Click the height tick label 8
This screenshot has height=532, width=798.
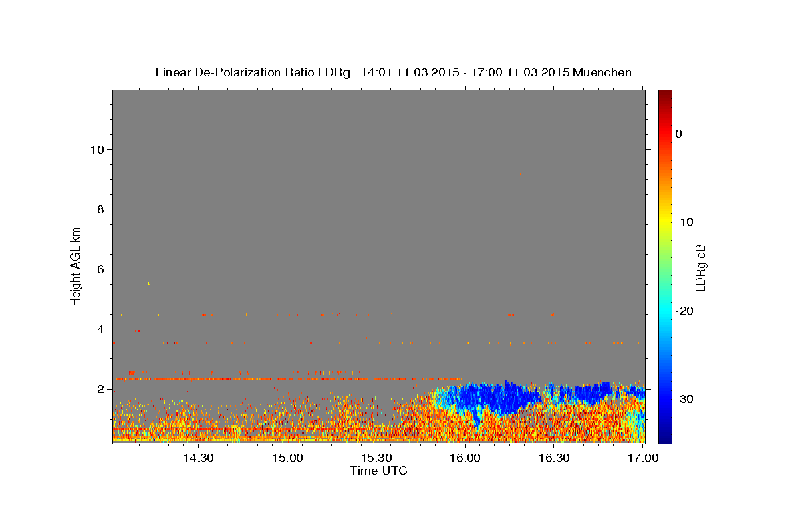tap(100, 209)
